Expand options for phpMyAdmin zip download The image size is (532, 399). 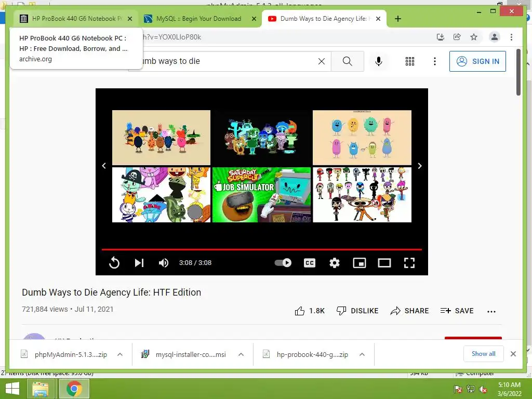click(x=120, y=354)
